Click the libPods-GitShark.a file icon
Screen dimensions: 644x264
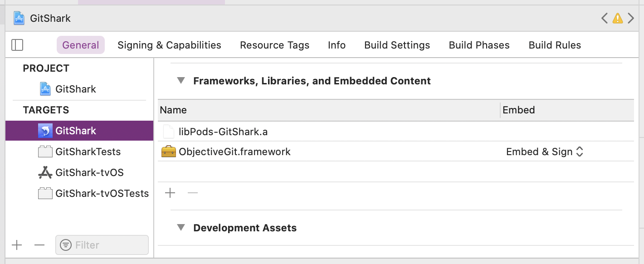pyautogui.click(x=168, y=132)
